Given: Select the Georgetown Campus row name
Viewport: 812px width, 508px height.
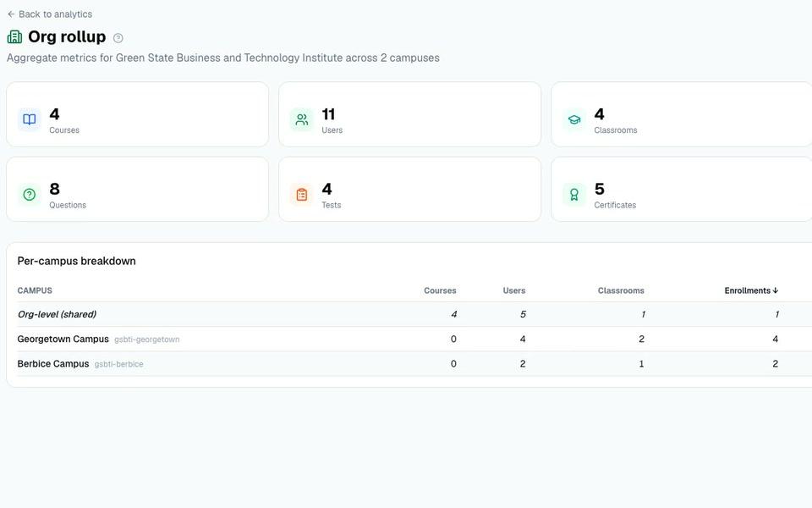Looking at the screenshot, I should tap(63, 339).
